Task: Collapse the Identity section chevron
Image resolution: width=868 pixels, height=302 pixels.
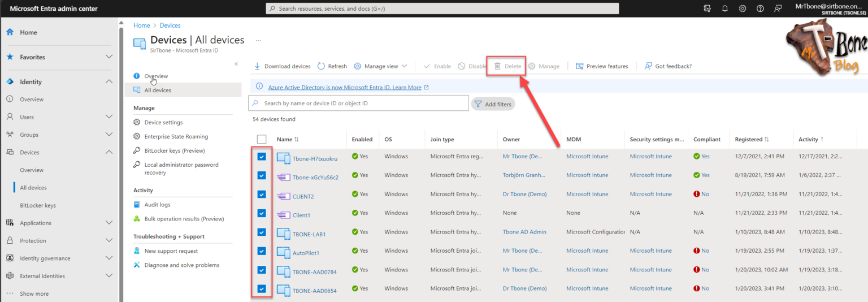Action: (x=109, y=81)
